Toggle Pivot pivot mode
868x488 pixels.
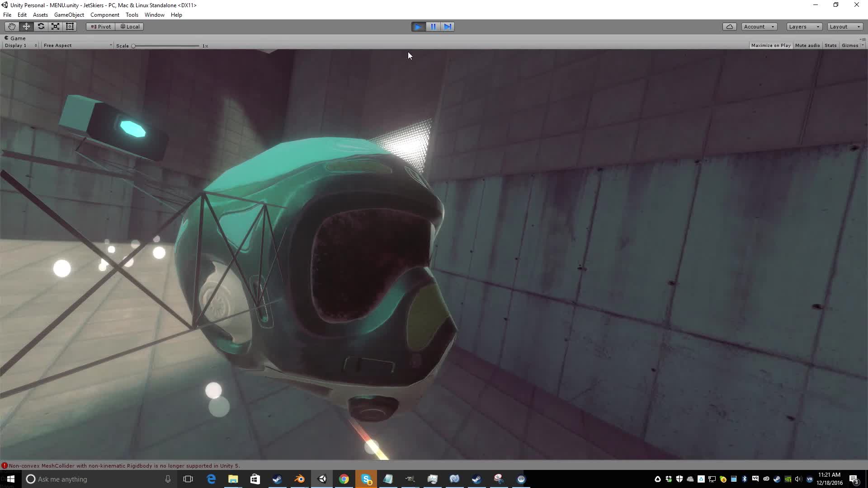point(100,26)
